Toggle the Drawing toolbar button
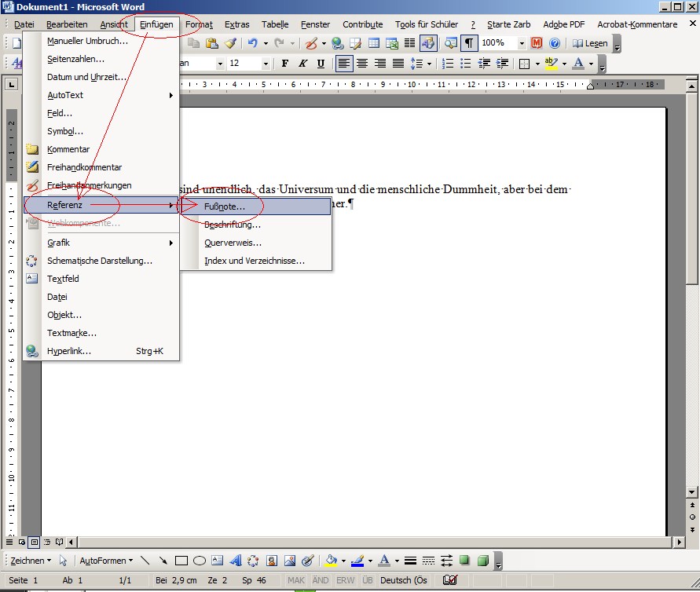This screenshot has width=700, height=592. [428, 43]
